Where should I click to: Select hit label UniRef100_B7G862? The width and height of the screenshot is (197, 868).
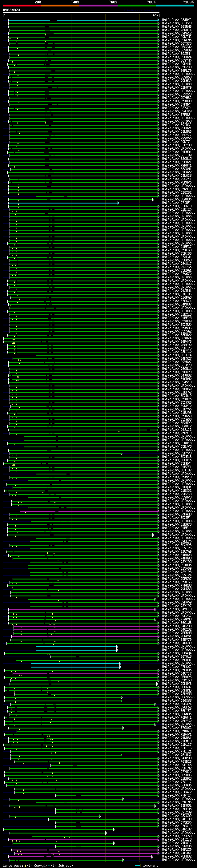coord(177,728)
